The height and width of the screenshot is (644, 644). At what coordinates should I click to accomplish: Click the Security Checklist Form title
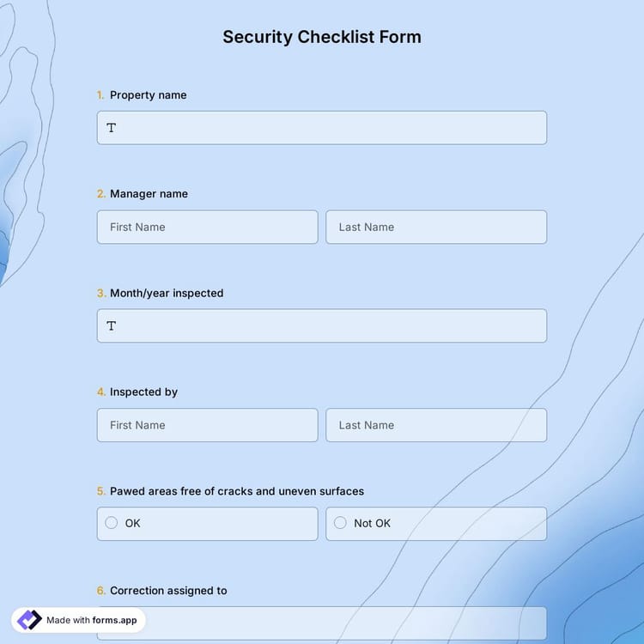322,37
